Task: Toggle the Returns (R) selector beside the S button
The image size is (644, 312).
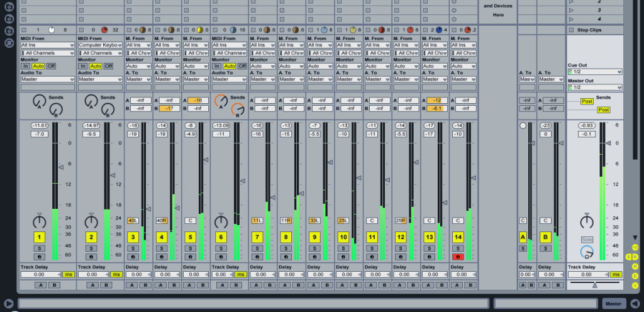Action: click(635, 257)
